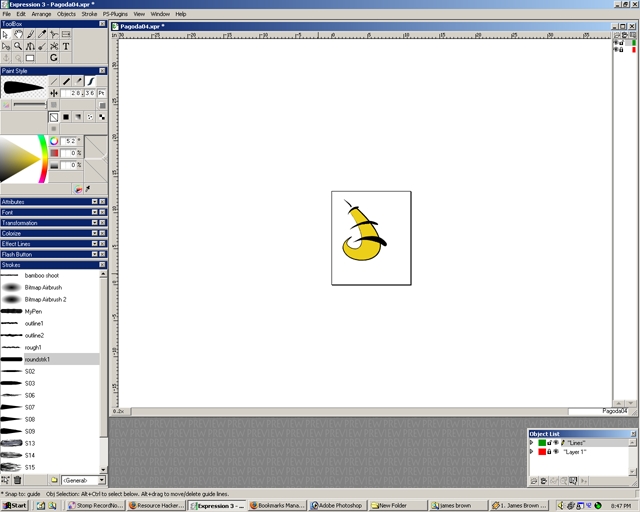This screenshot has width=640, height=512.
Task: Toggle visibility eye of Layer 1
Action: [556, 452]
